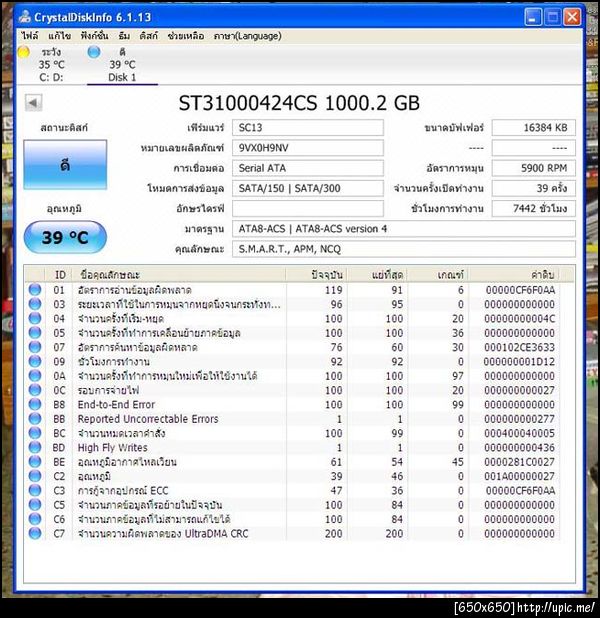
Task: Open the ภาษา(Language) menu
Action: point(248,36)
